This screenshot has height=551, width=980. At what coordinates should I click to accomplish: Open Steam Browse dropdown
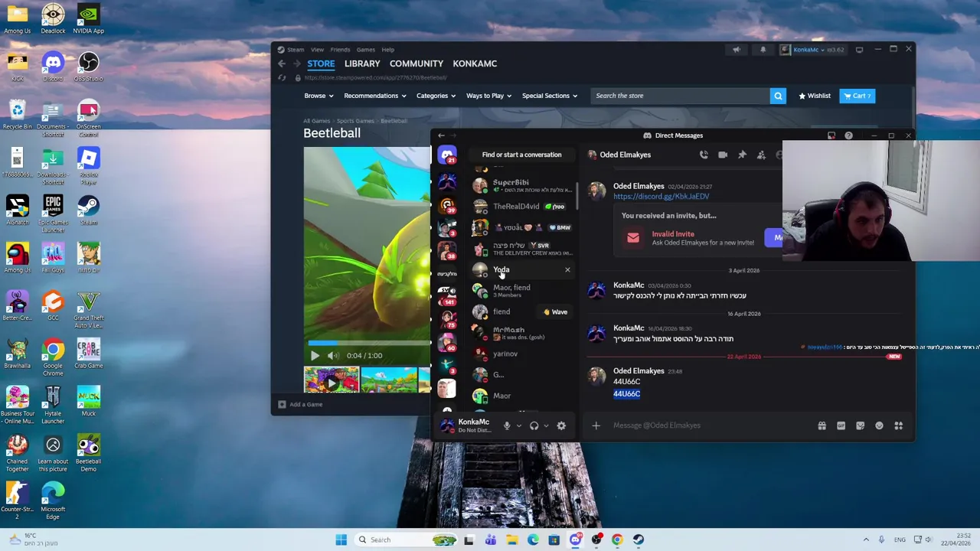pyautogui.click(x=318, y=96)
